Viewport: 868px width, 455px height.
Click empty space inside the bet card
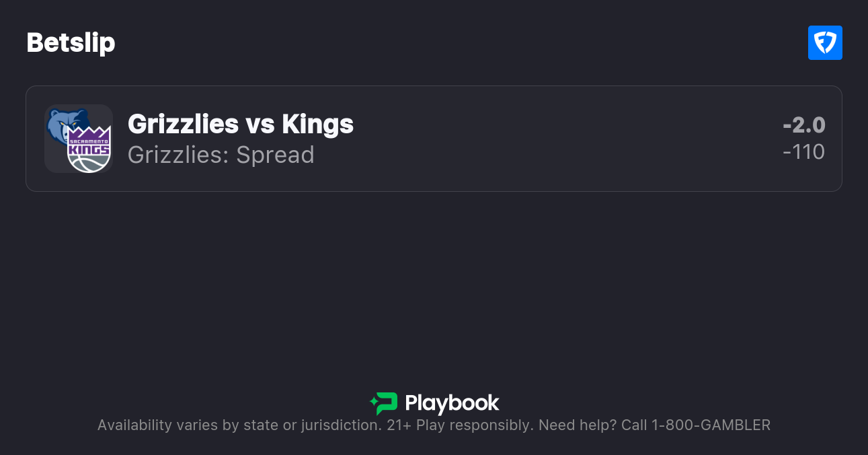coord(538,139)
